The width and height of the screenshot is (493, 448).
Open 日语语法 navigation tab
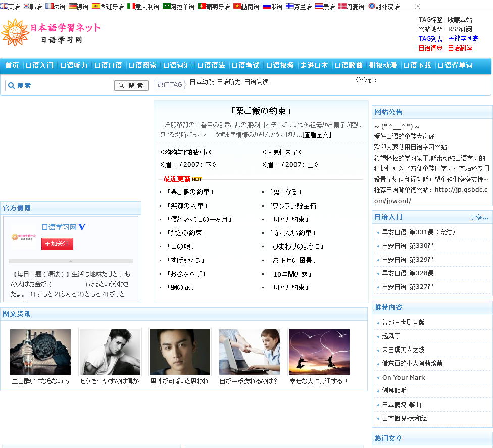211,65
